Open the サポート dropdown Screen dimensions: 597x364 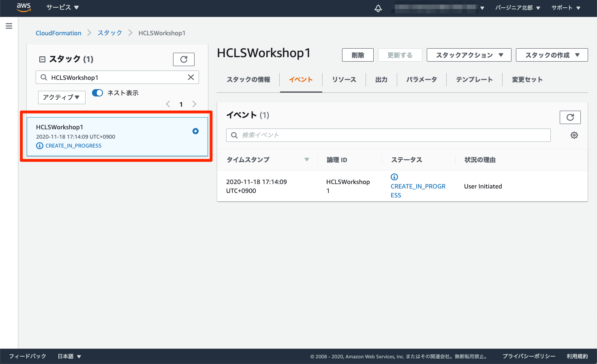pos(566,8)
